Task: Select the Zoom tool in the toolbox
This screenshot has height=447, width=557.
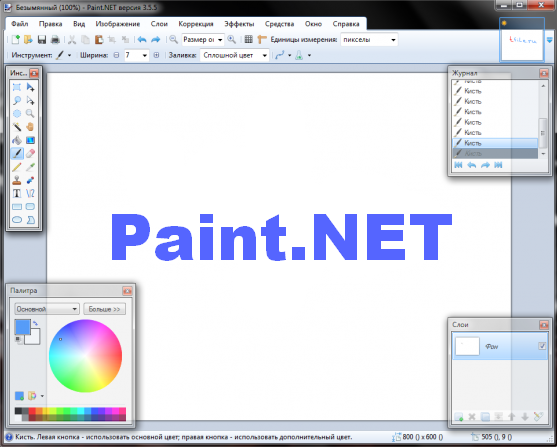Action: tap(31, 114)
